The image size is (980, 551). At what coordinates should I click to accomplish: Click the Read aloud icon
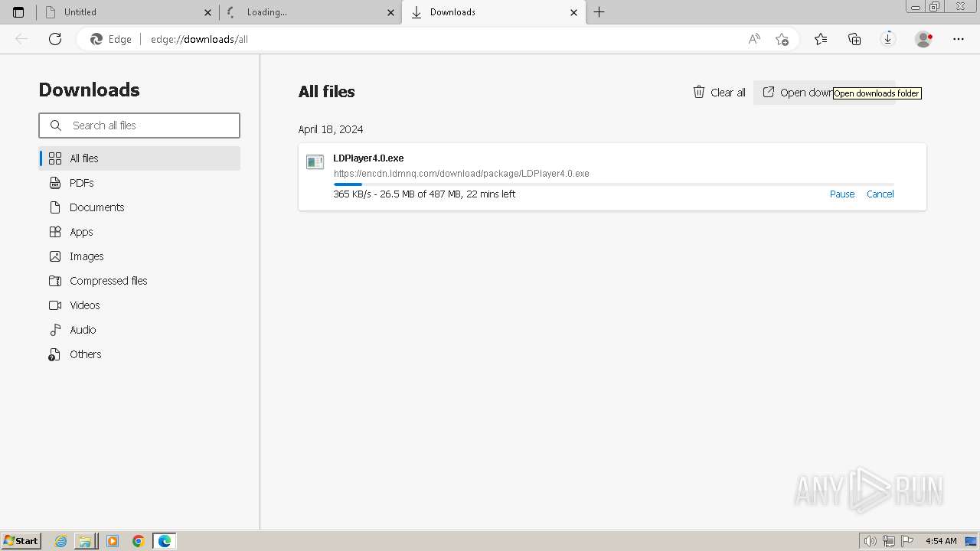point(754,39)
